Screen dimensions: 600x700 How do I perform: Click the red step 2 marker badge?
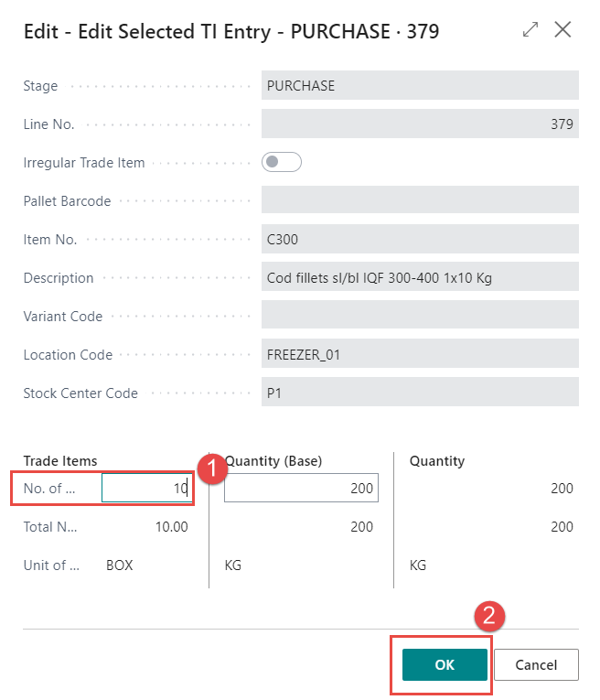(489, 617)
